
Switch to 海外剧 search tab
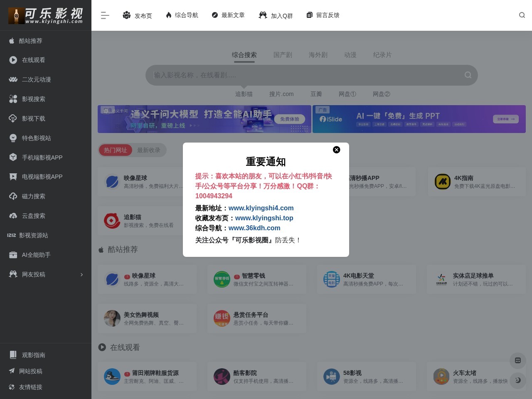point(318,55)
